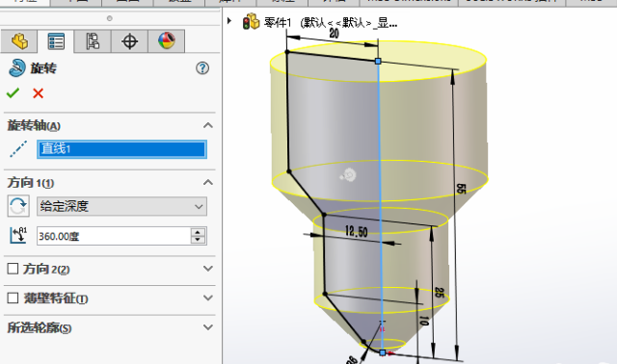617x364 pixels.
Task: Open the ConfigurationManager tab
Action: 93,41
